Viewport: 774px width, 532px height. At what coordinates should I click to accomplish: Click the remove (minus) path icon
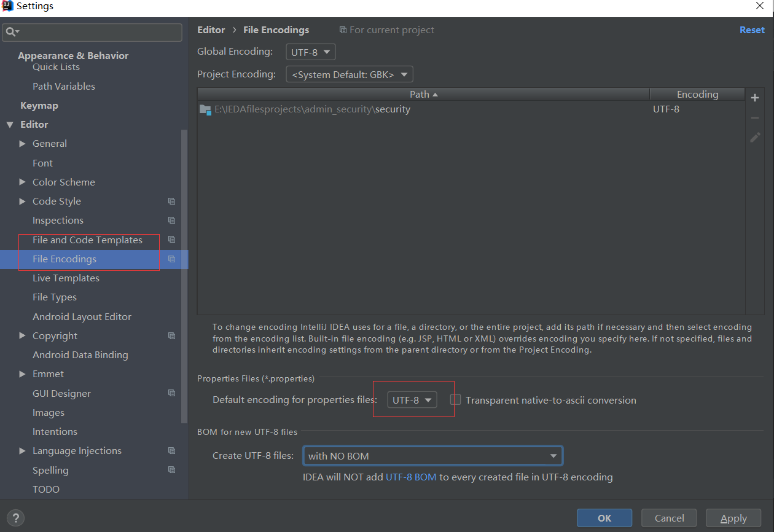tap(755, 118)
